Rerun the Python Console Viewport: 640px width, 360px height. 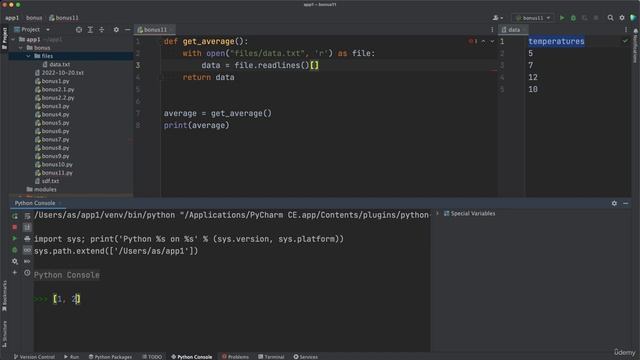point(15,216)
